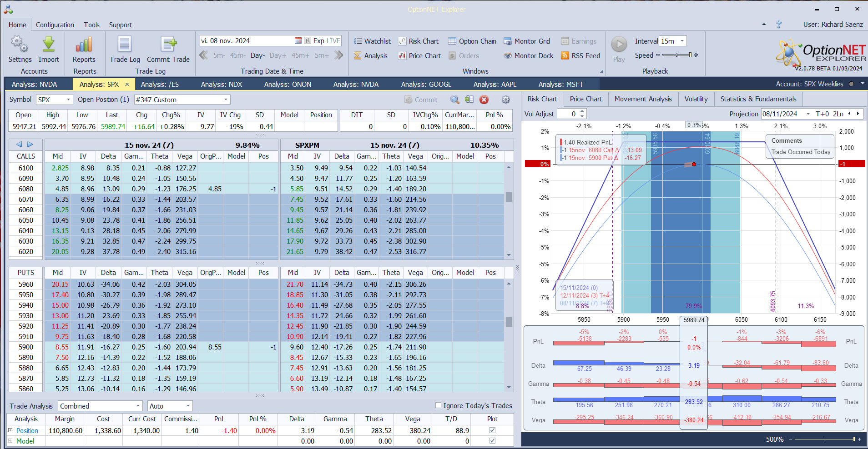Switch to the Analysis: /ES tab
The image size is (868, 449).
tap(160, 84)
